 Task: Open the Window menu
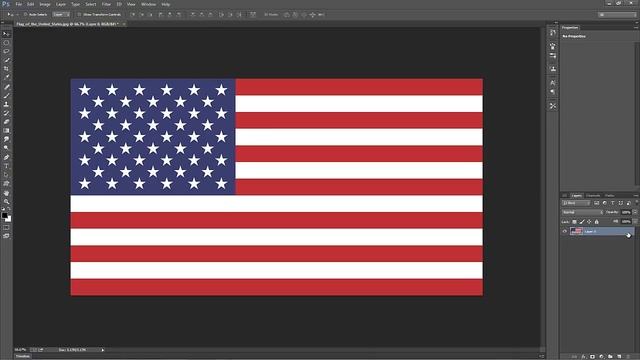coord(148,4)
